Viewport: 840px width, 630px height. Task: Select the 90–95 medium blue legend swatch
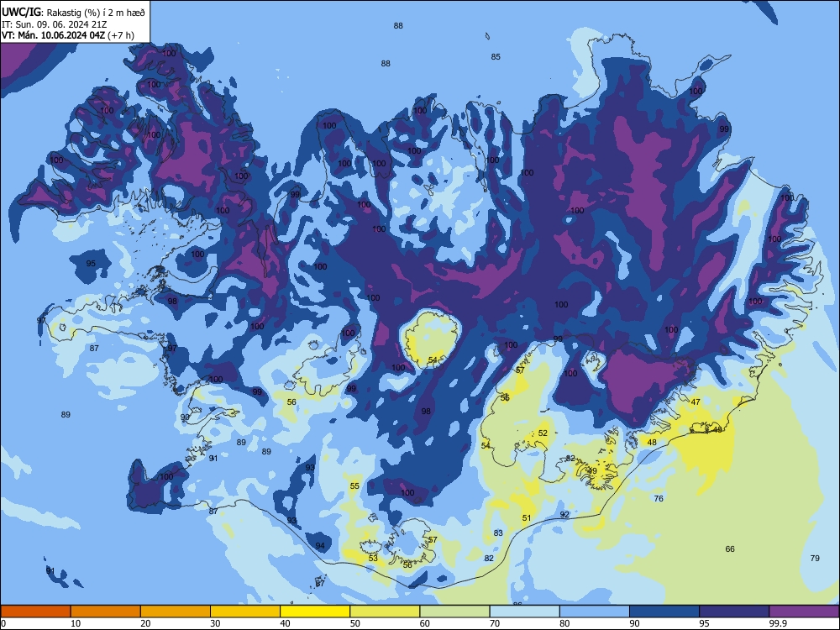[x=664, y=612]
